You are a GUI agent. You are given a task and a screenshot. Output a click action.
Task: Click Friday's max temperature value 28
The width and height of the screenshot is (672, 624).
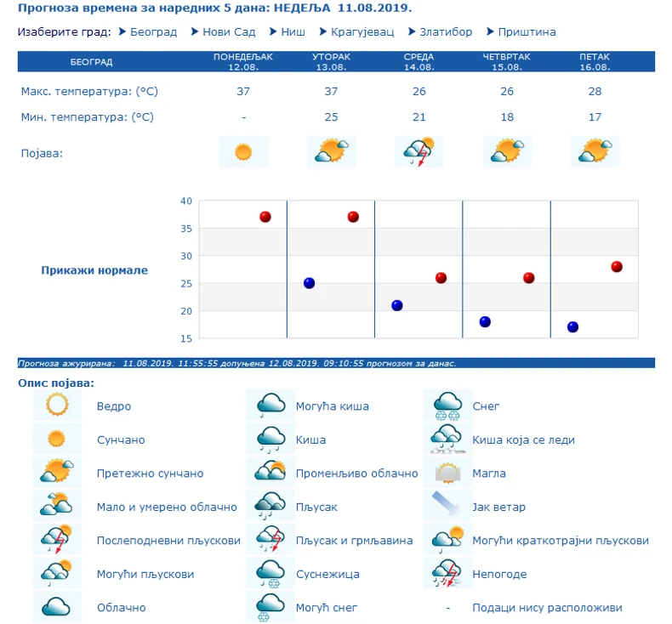point(595,91)
